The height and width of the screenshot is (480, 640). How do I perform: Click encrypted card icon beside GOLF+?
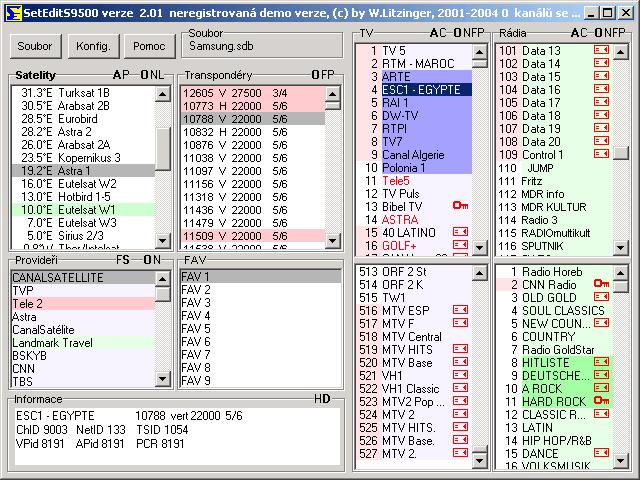[460, 245]
